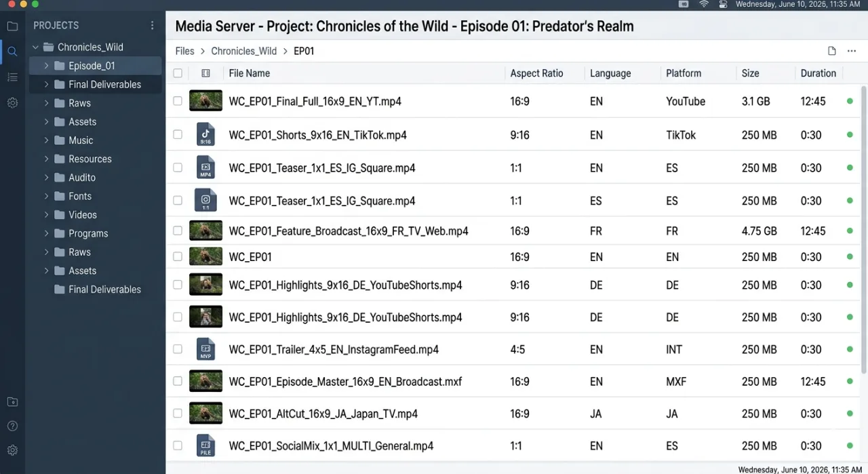
Task: Collapse the Chronicles_Wild tree chevron
Action: point(35,47)
